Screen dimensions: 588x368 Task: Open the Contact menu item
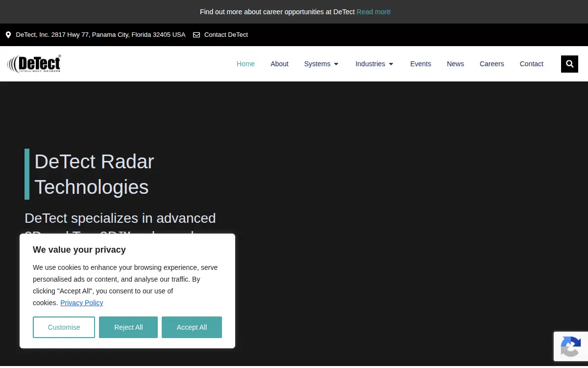click(531, 64)
